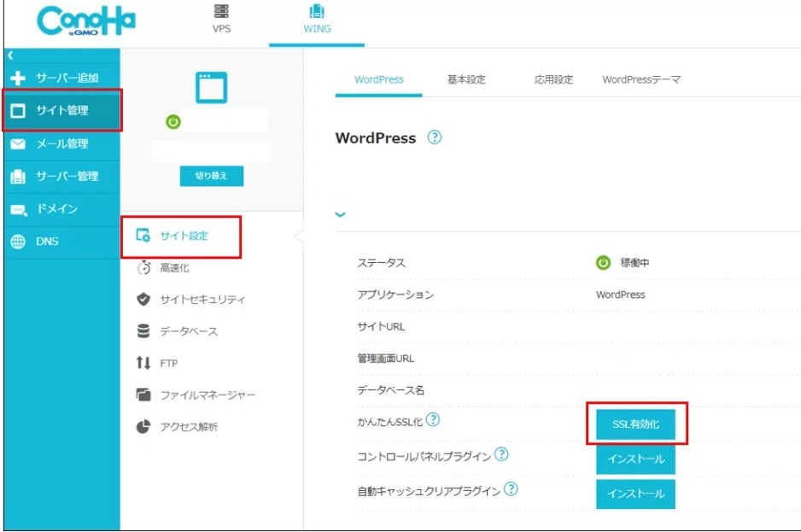Click the green 稼働中 status icon

click(603, 263)
